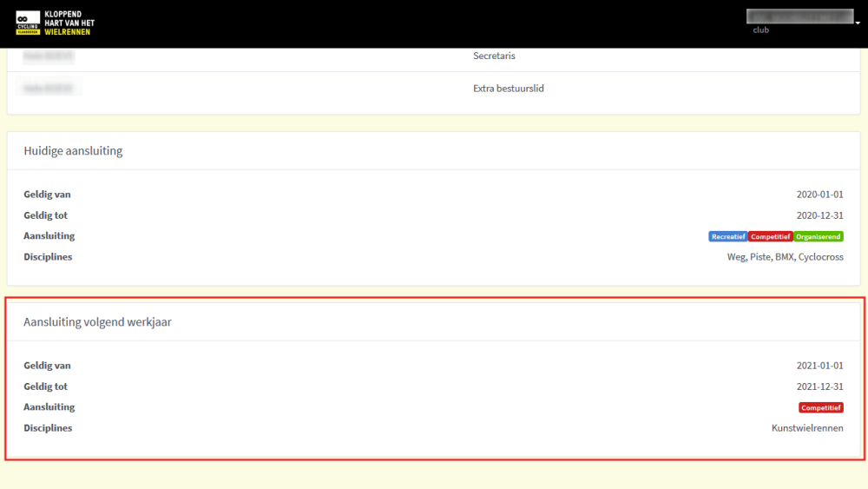The width and height of the screenshot is (868, 489).
Task: Click 'Geldig van' label in Huidige aansluiting
Action: (47, 195)
